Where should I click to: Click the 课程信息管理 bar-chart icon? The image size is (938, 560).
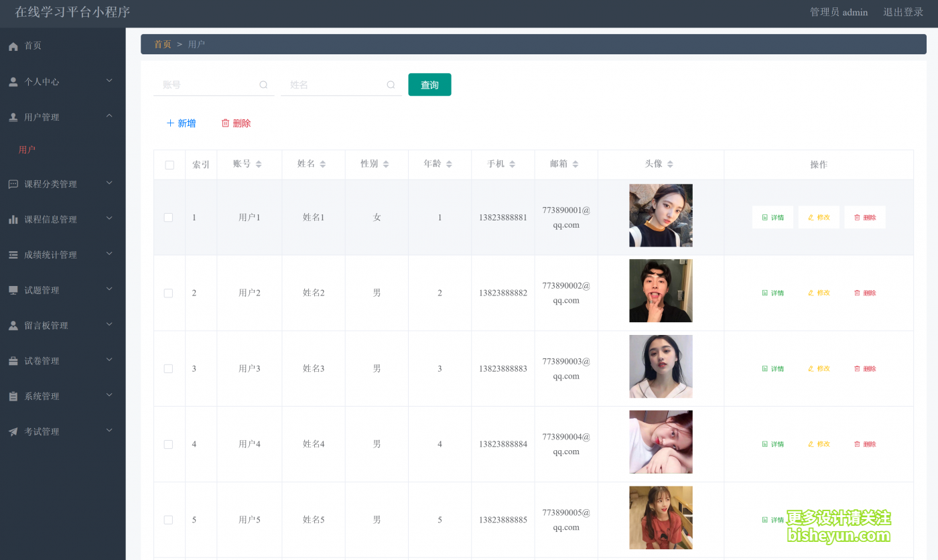click(12, 218)
